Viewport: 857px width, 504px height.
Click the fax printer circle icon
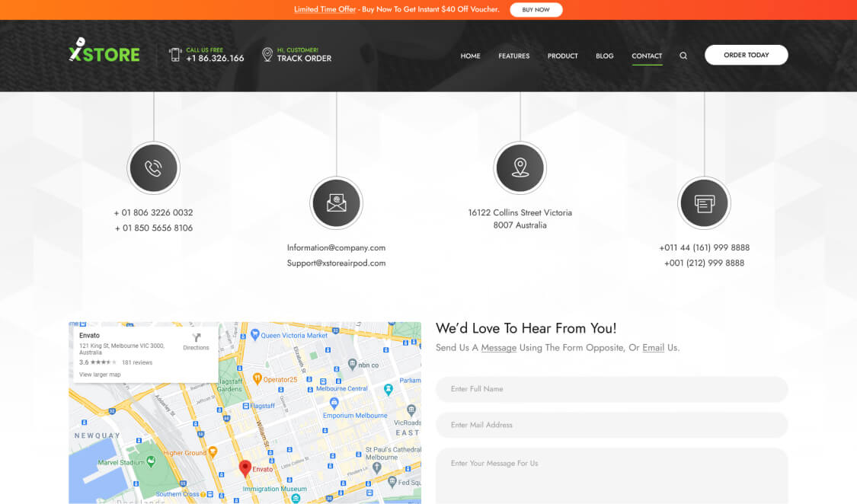pos(704,203)
